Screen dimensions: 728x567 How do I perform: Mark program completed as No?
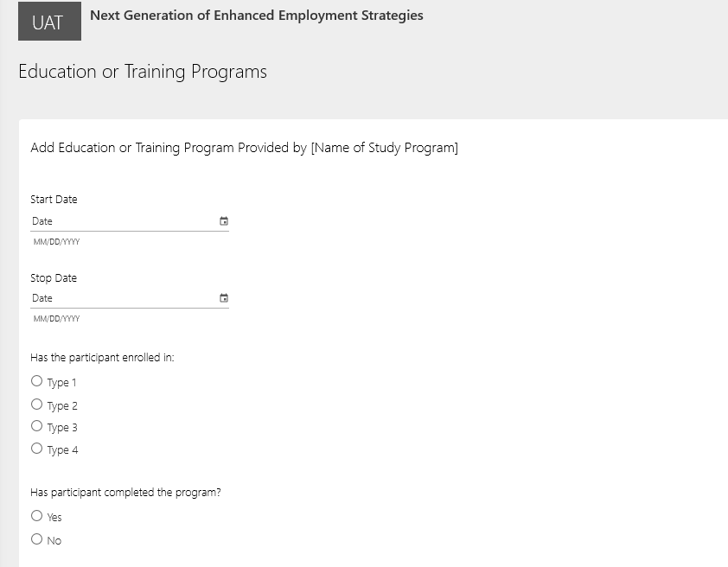pos(36,539)
